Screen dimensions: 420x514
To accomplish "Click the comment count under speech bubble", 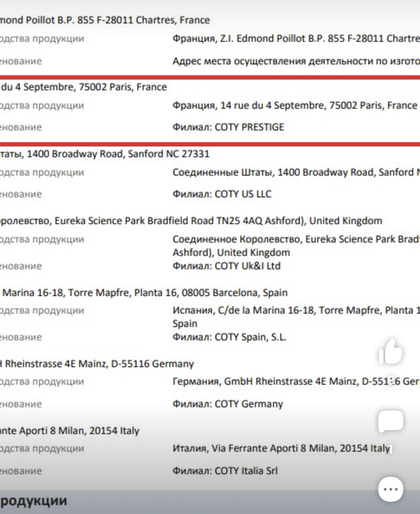I will pos(391,449).
